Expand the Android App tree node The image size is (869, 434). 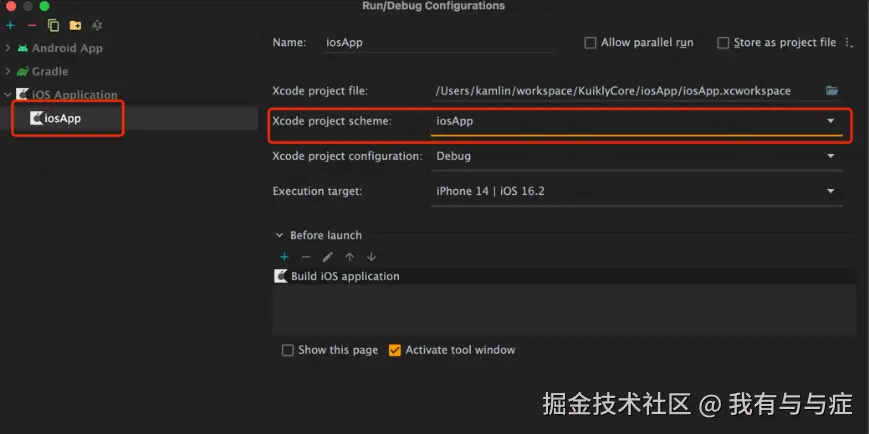click(8, 48)
